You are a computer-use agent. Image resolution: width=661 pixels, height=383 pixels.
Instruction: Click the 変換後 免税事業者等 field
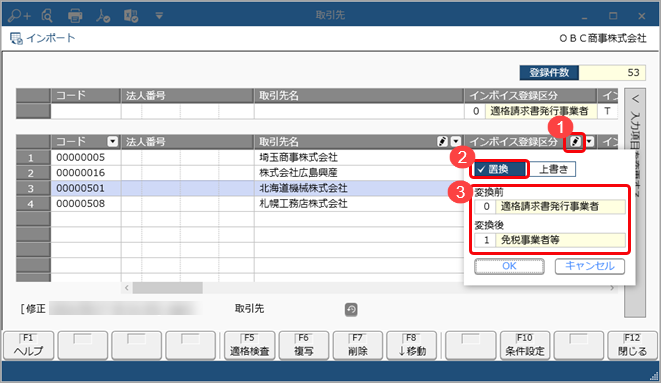click(560, 240)
